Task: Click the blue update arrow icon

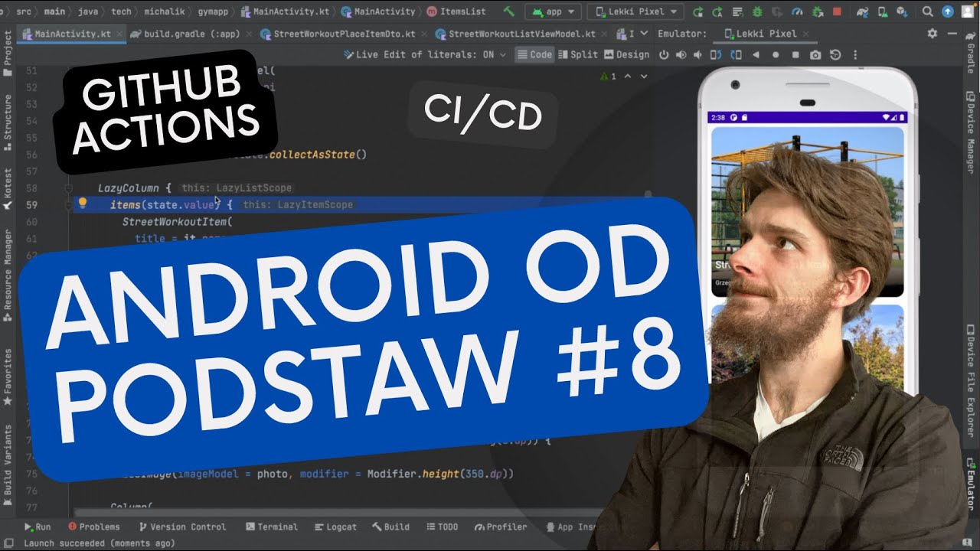Action: [x=948, y=11]
